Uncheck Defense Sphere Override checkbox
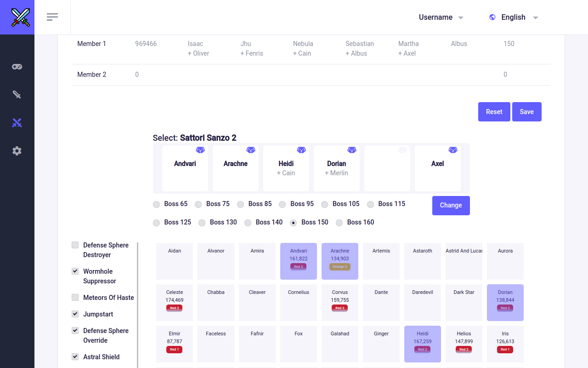 point(75,331)
